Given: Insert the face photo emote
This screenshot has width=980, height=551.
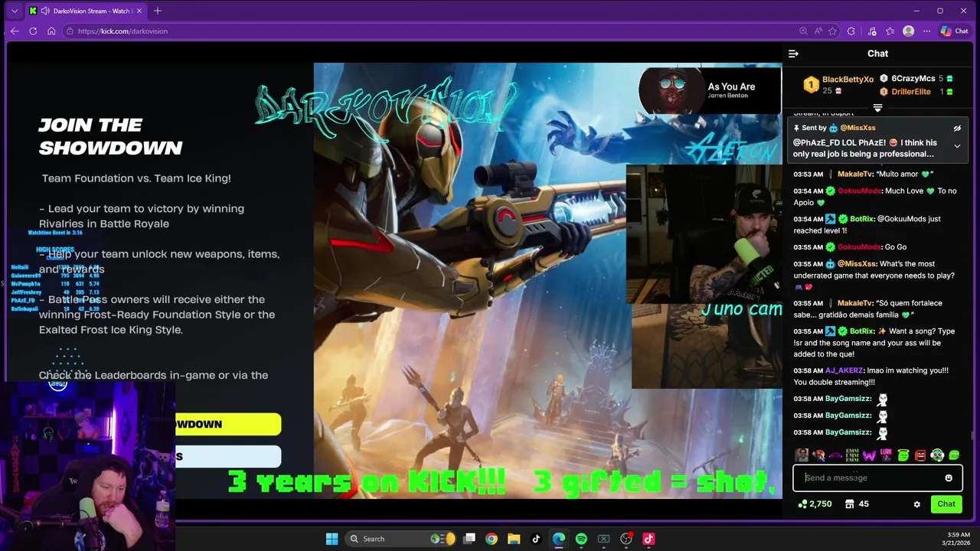Looking at the screenshot, I should point(802,455).
